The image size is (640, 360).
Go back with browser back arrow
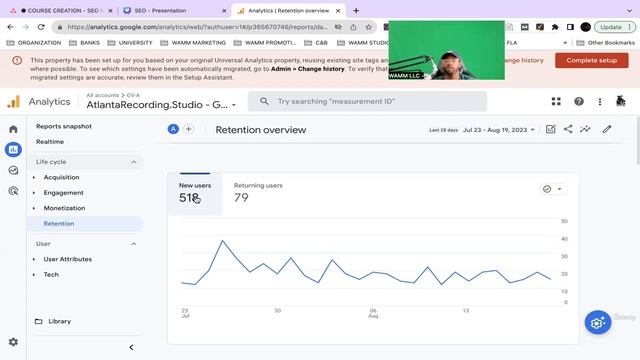click(11, 27)
